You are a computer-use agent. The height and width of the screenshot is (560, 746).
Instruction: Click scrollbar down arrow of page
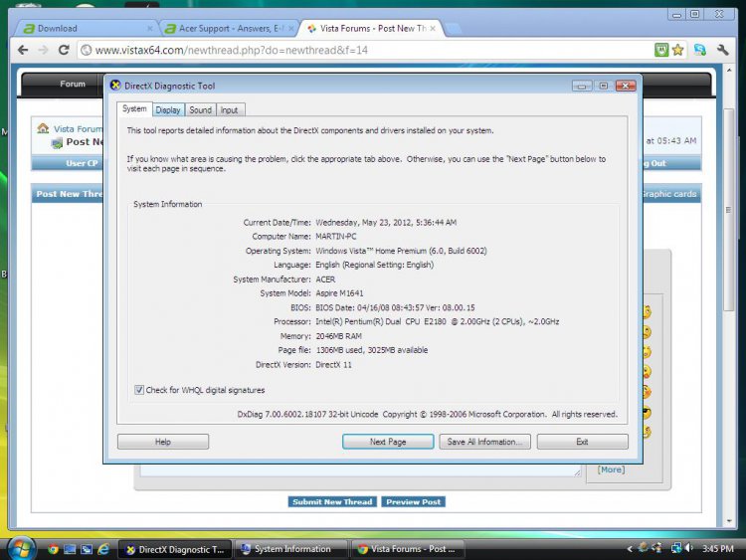pyautogui.click(x=729, y=521)
